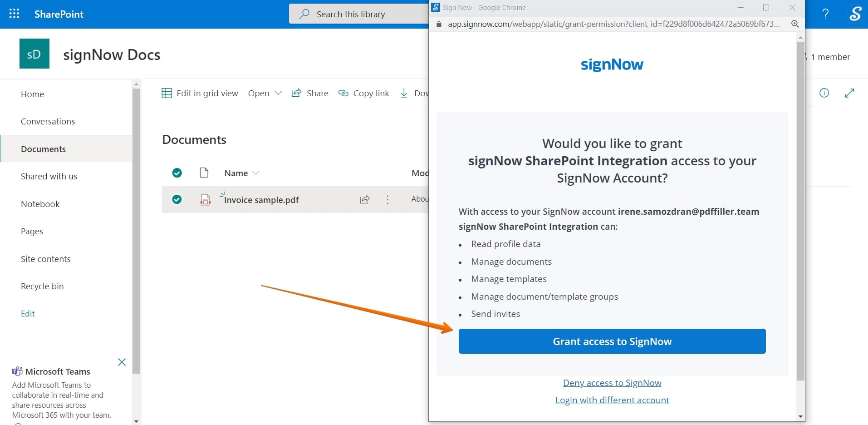Click the Sign Now window favicon

tap(436, 7)
